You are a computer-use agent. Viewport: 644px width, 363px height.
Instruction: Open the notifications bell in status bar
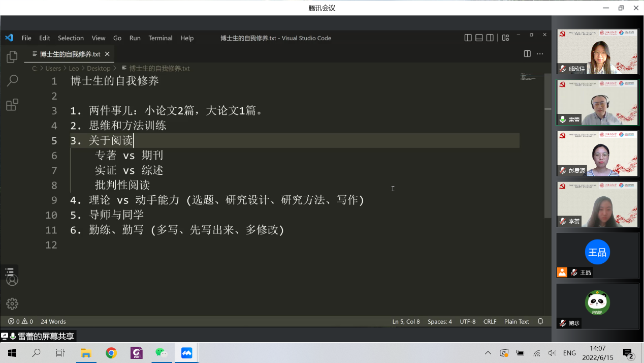click(x=540, y=321)
